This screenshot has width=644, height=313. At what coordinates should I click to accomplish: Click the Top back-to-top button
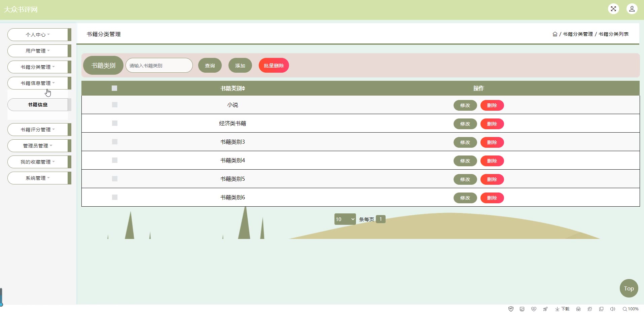pyautogui.click(x=629, y=288)
